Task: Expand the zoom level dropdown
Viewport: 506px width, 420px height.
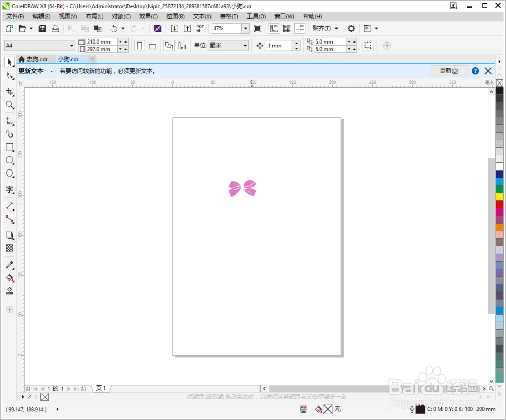Action: pos(245,29)
